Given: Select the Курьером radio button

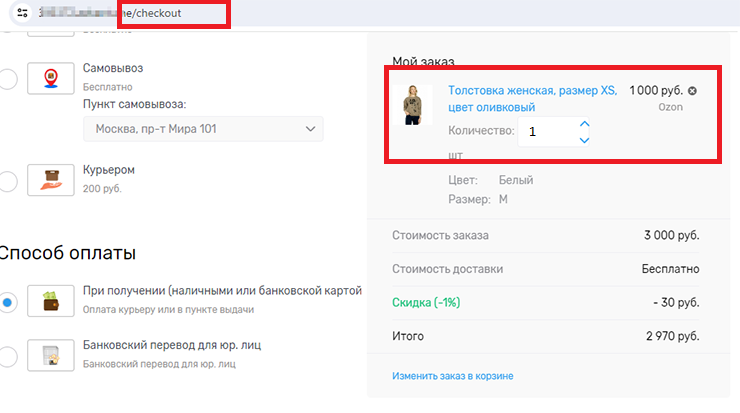Looking at the screenshot, I should 7,181.
